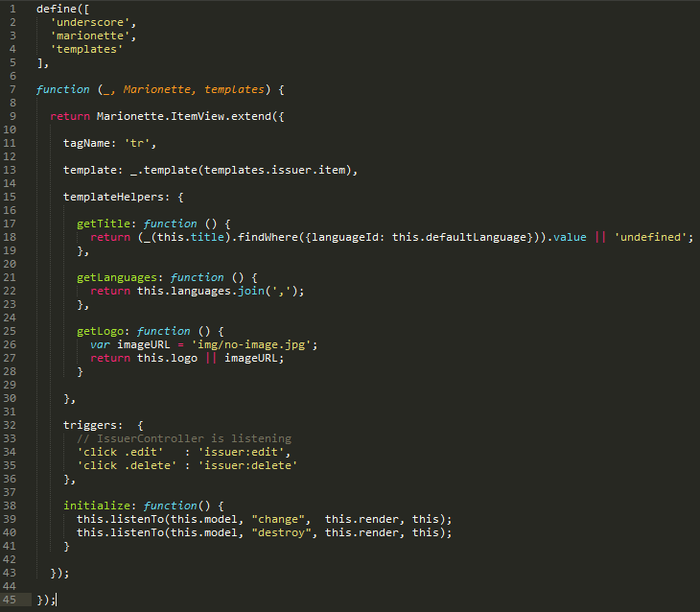Click line number 38 in the gutter

point(10,506)
